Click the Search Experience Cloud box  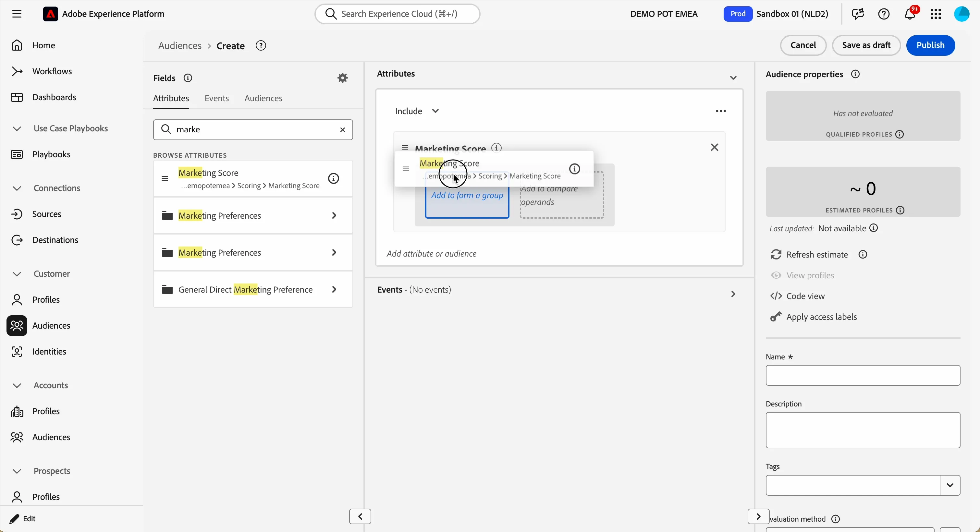pos(397,14)
